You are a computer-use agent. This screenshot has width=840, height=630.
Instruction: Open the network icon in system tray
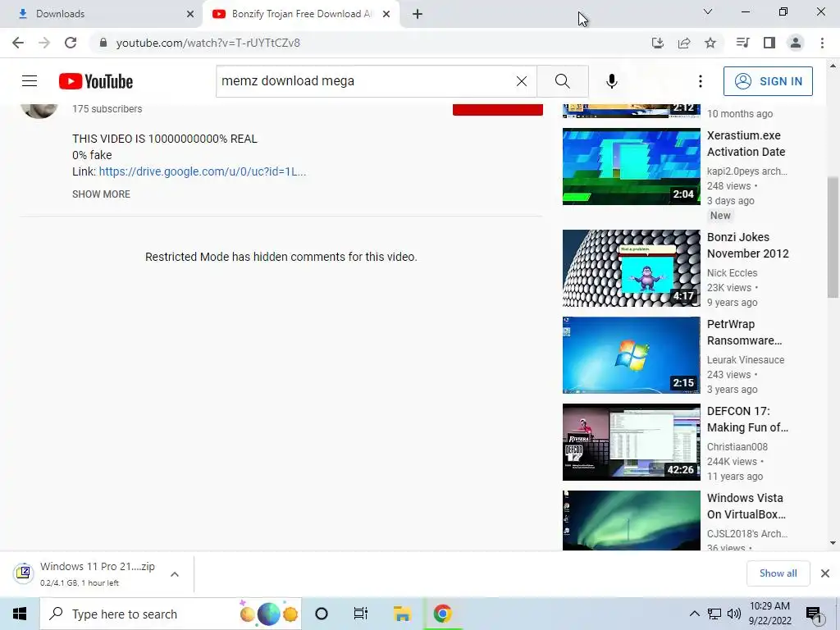point(714,614)
